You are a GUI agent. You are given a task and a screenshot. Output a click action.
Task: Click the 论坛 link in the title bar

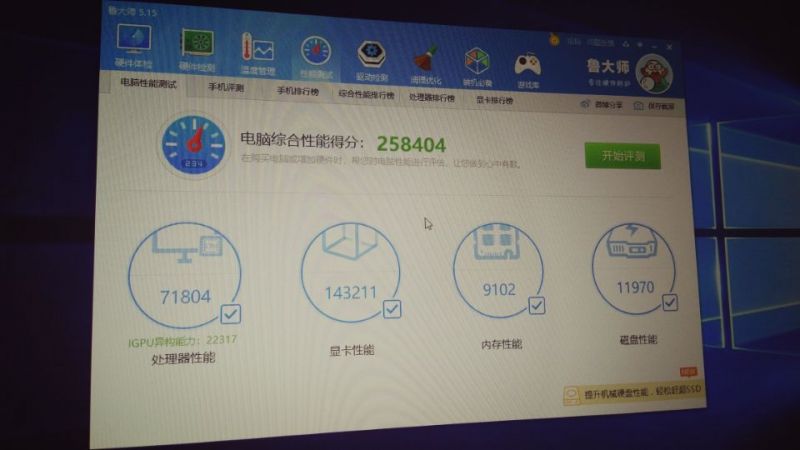(573, 42)
